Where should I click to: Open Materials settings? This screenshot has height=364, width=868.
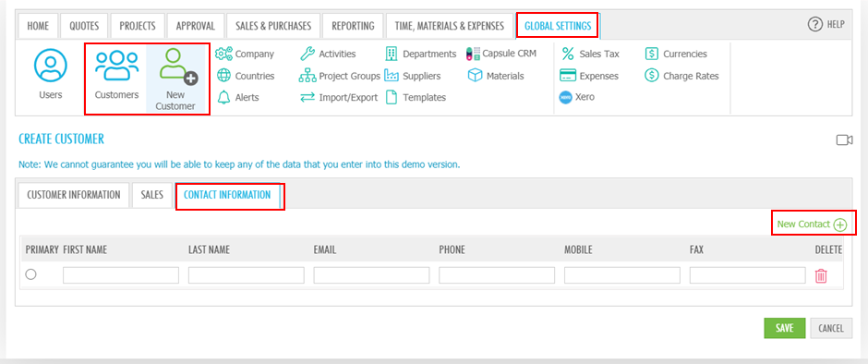click(496, 76)
